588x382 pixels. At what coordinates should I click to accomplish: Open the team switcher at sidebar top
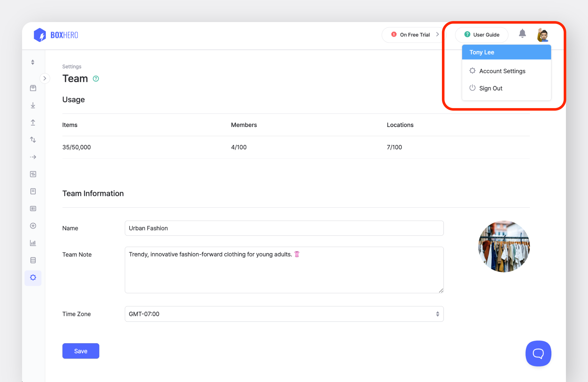33,62
